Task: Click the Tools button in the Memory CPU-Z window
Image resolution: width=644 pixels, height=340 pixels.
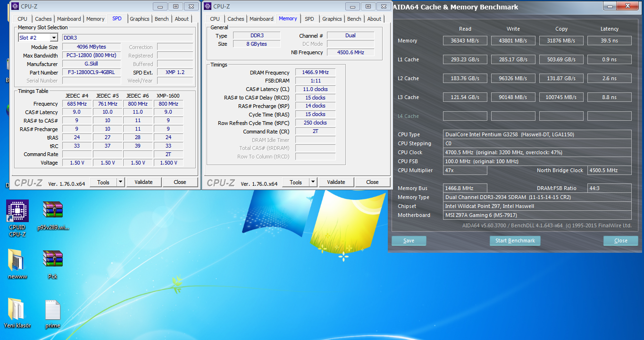Action: 296,182
